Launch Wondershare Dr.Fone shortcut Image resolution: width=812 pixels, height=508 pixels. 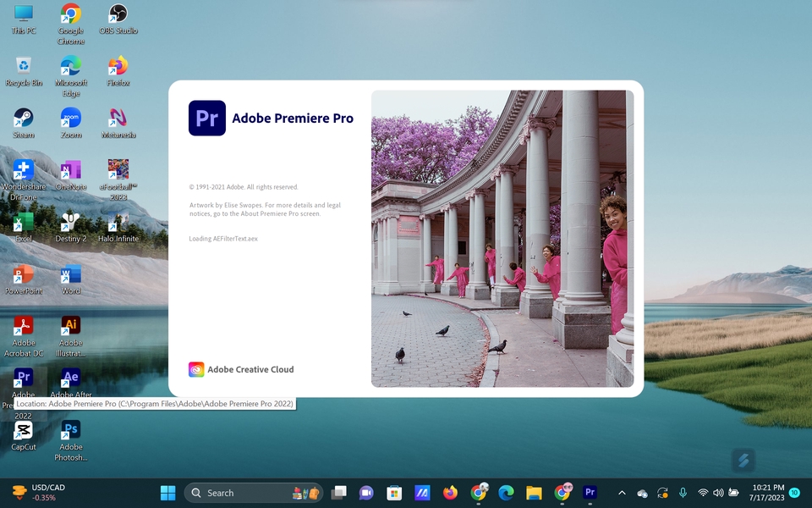tap(24, 180)
